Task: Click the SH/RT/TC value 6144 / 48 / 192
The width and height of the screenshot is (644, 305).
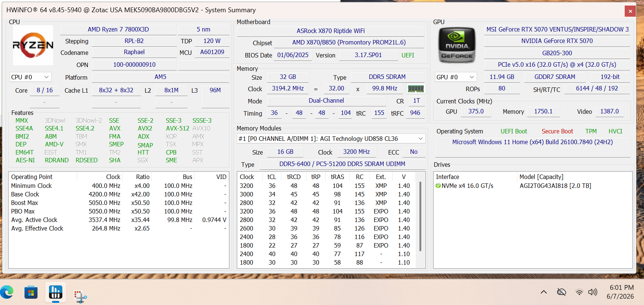Action: click(597, 88)
